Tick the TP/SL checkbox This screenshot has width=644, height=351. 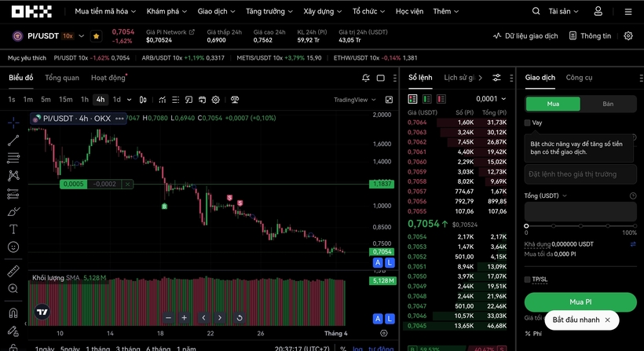527,280
